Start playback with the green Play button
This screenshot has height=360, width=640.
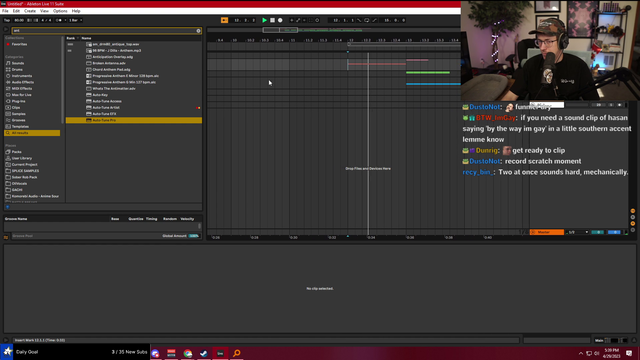264,20
